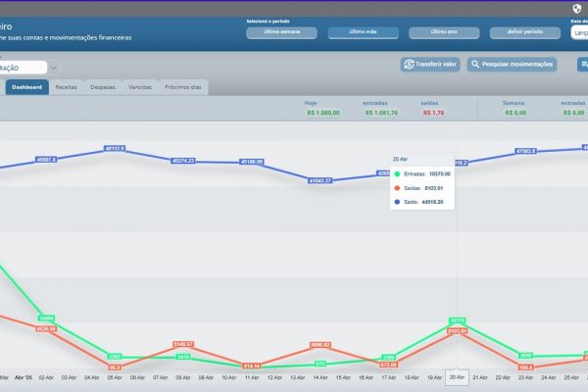Click the green entradas point above 05 Abr
588x392 pixels.
115,356
